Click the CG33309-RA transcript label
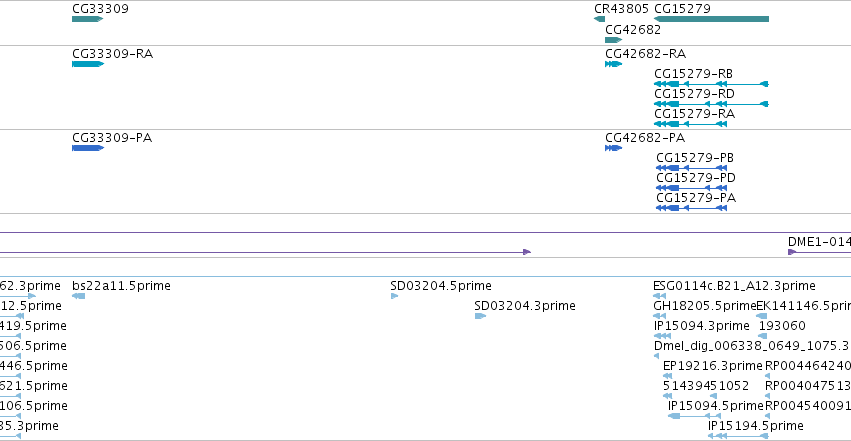 pos(112,54)
